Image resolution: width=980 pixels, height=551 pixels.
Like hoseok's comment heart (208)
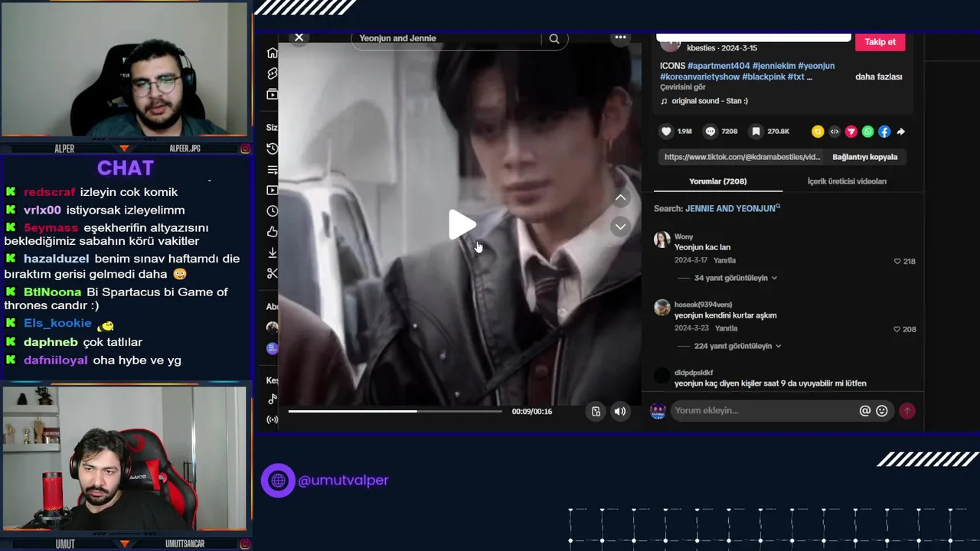897,329
